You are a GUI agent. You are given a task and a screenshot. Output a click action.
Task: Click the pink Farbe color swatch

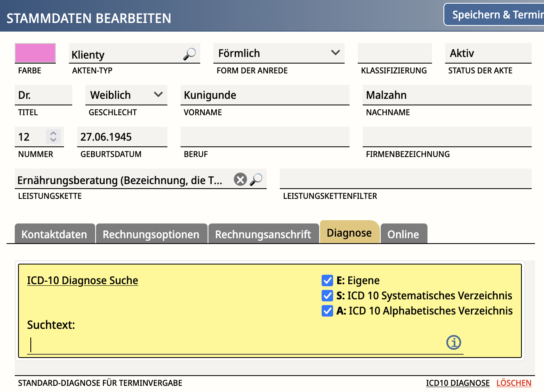[x=35, y=53]
